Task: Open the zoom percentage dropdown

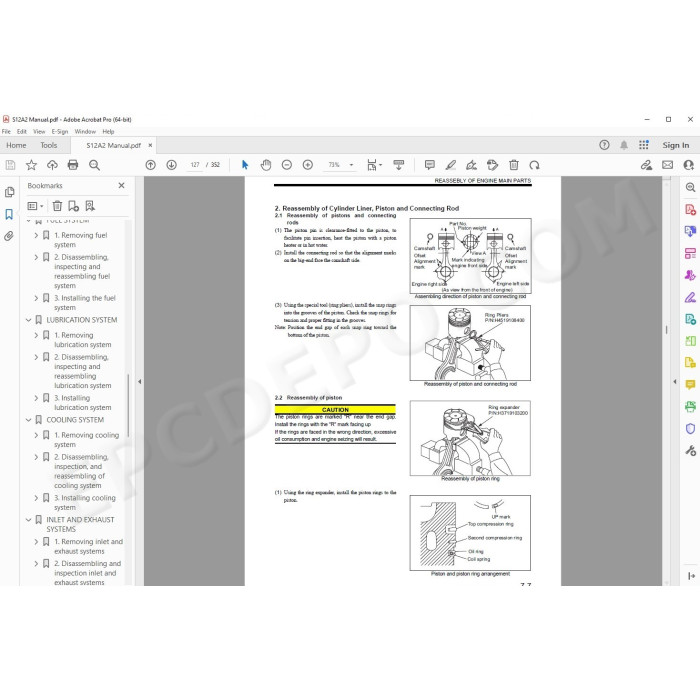Action: pyautogui.click(x=351, y=165)
